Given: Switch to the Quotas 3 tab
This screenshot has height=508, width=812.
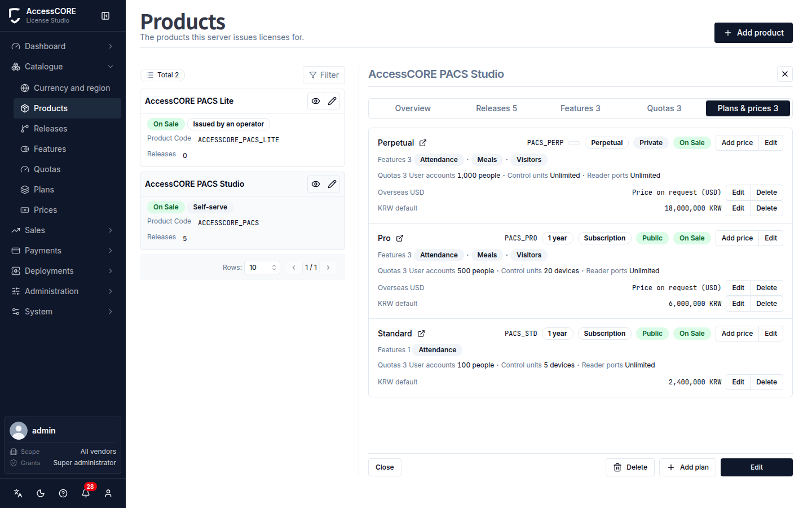Looking at the screenshot, I should coord(664,108).
